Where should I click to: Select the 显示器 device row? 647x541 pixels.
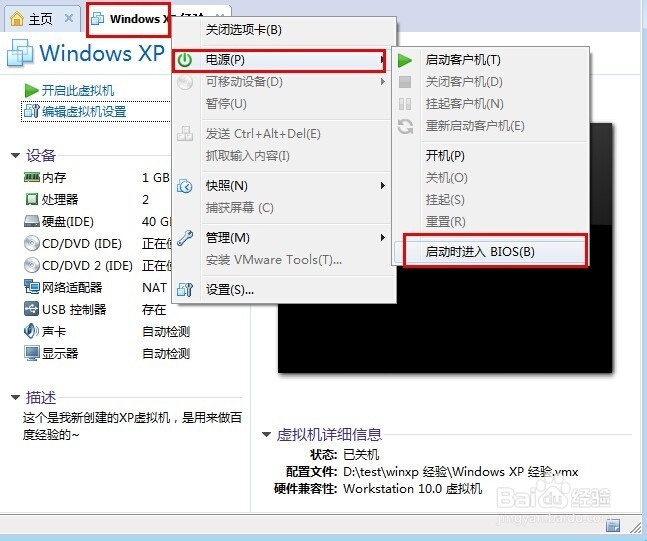107,354
